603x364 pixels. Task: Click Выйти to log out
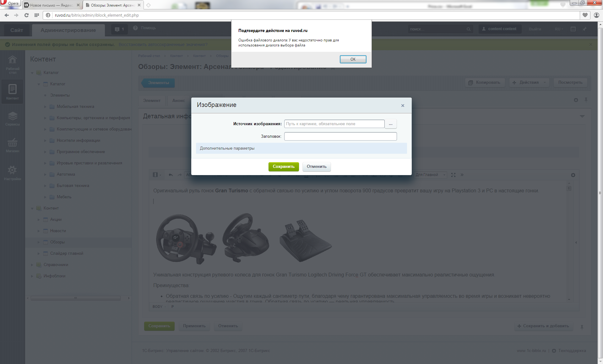pos(535,29)
